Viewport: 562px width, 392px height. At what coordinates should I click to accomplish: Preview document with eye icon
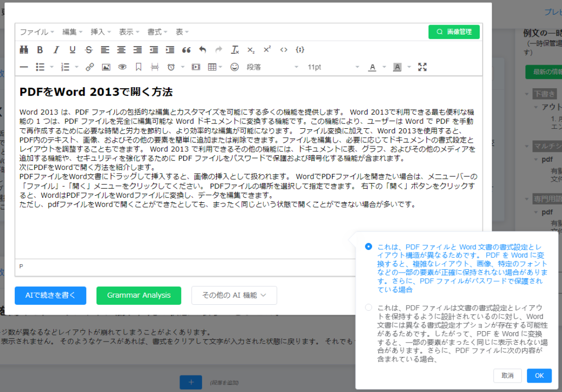pyautogui.click(x=122, y=67)
